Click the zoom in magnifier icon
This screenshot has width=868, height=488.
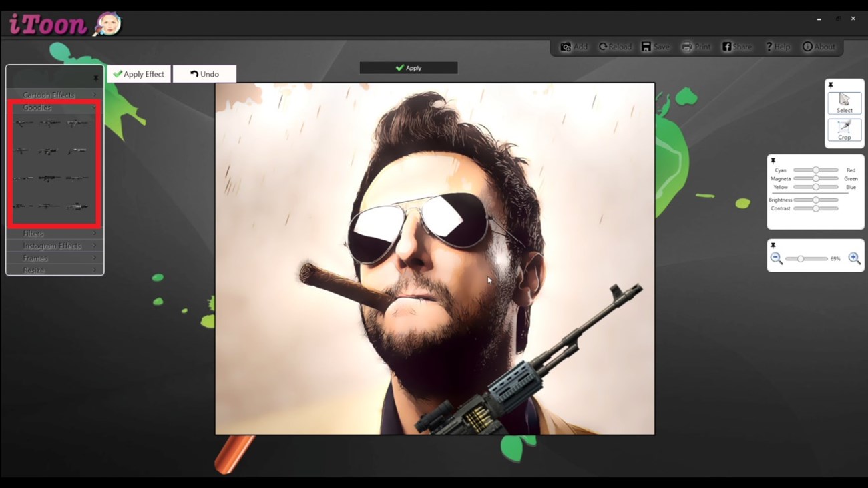854,258
